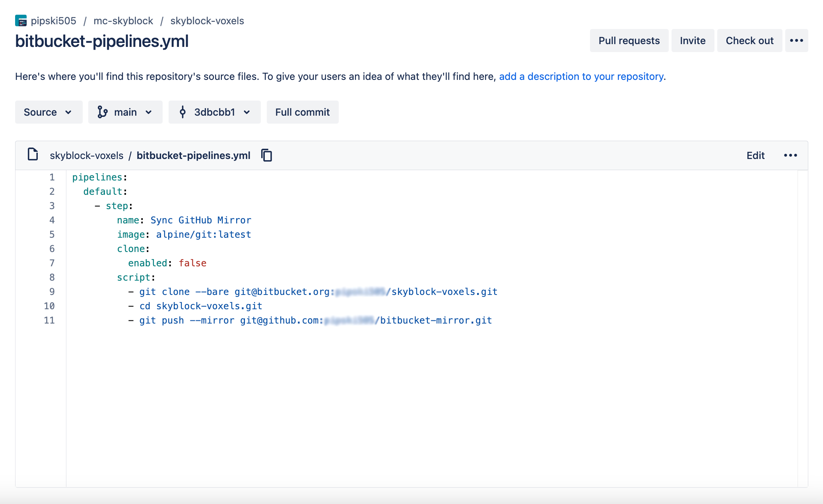Click the 'git clone --bare' command line

point(313,292)
